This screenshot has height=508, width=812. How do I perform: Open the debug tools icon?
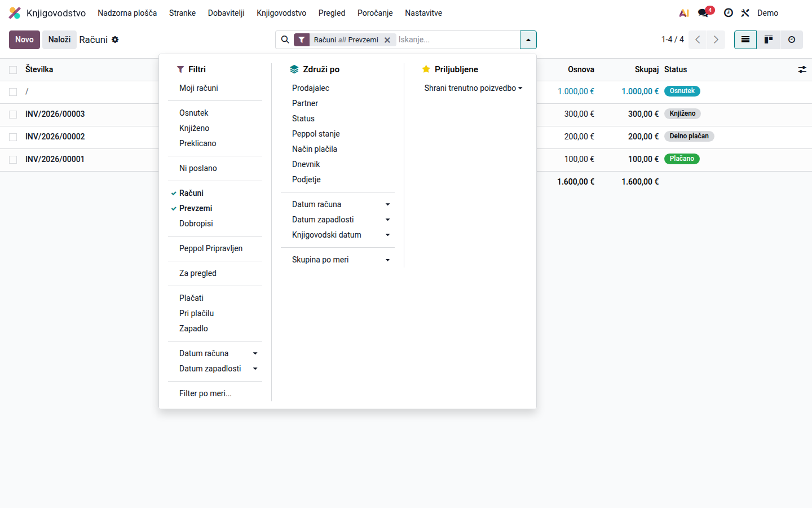click(x=745, y=13)
